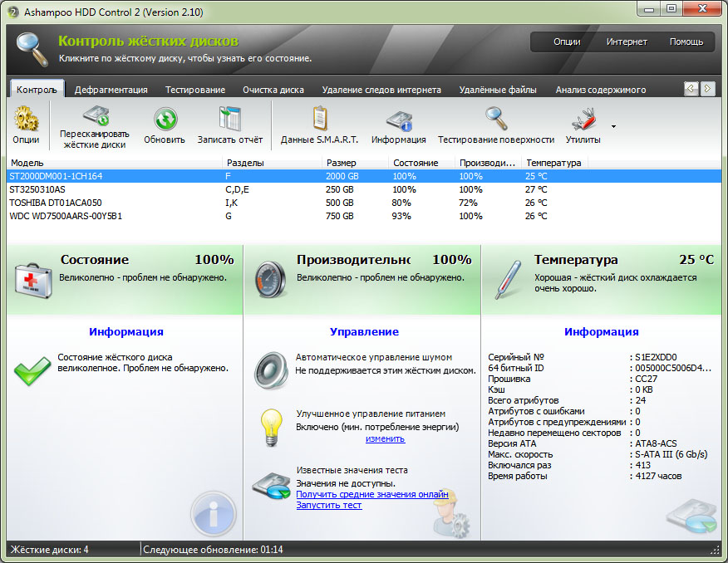Click Опции in the top header bar
Screen dimensions: 728x563
pos(567,42)
